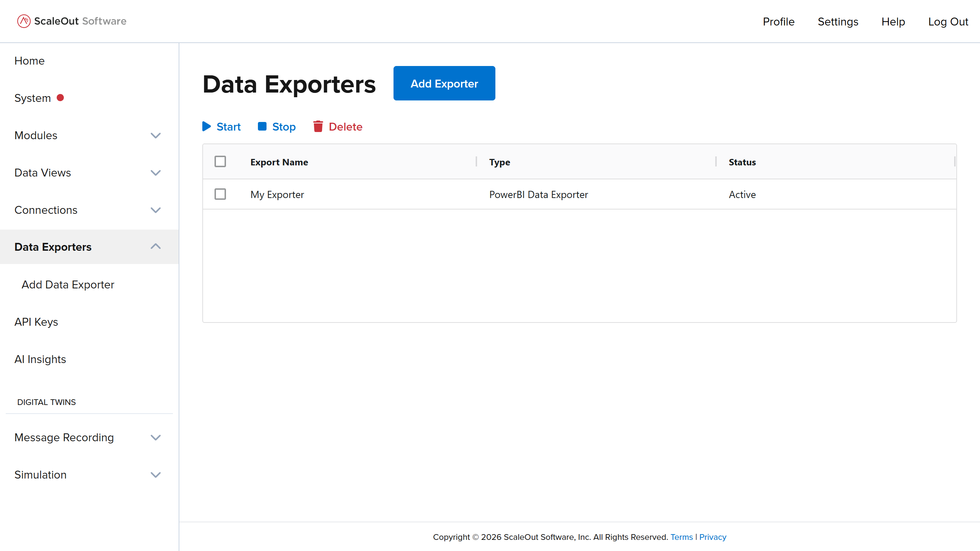Click the Add Exporter button
Viewport: 980px width, 551px height.
pos(444,83)
